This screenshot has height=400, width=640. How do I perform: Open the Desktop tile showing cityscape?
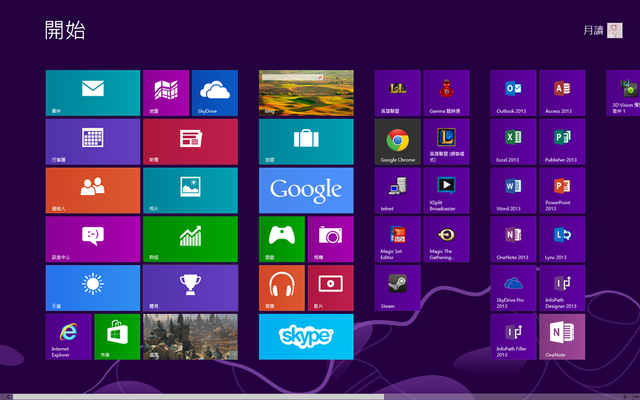[x=190, y=337]
